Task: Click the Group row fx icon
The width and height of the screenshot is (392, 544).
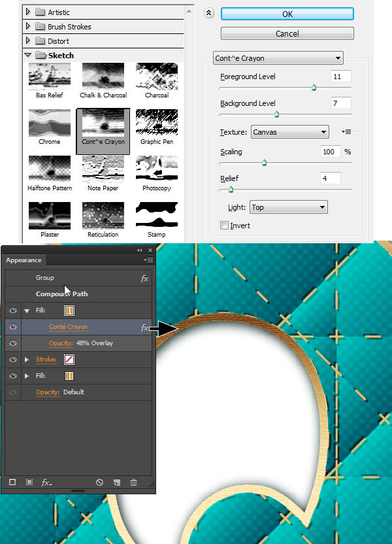Action: 144,279
